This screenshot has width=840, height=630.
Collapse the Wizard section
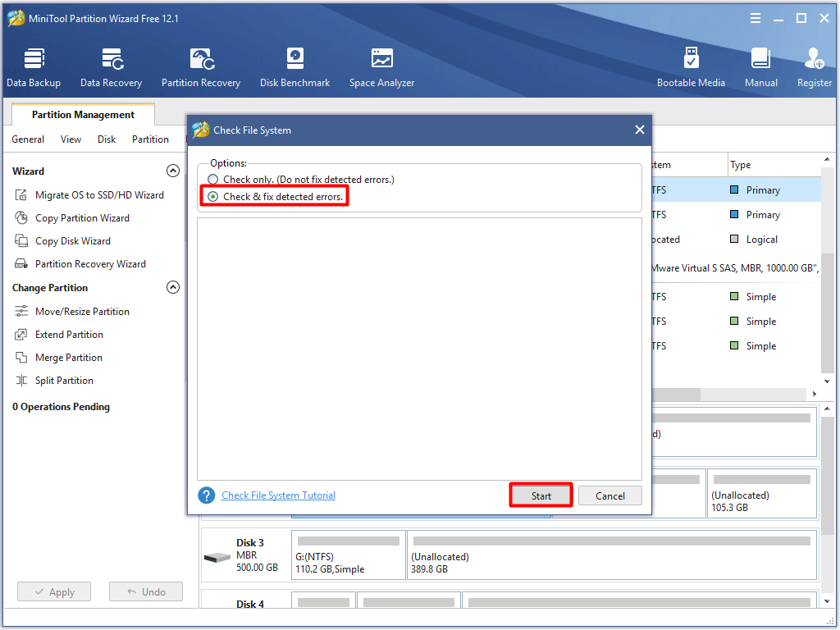point(173,171)
